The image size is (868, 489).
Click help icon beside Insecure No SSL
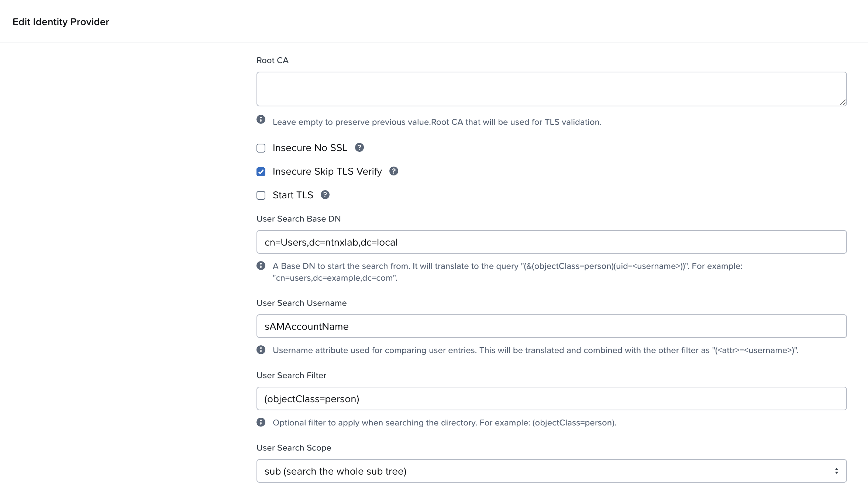coord(359,148)
